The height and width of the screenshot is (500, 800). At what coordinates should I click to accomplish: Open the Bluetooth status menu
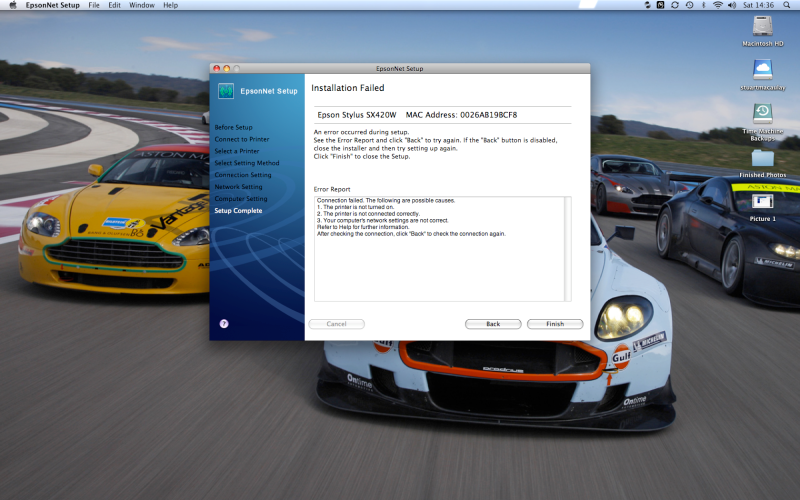click(x=704, y=5)
